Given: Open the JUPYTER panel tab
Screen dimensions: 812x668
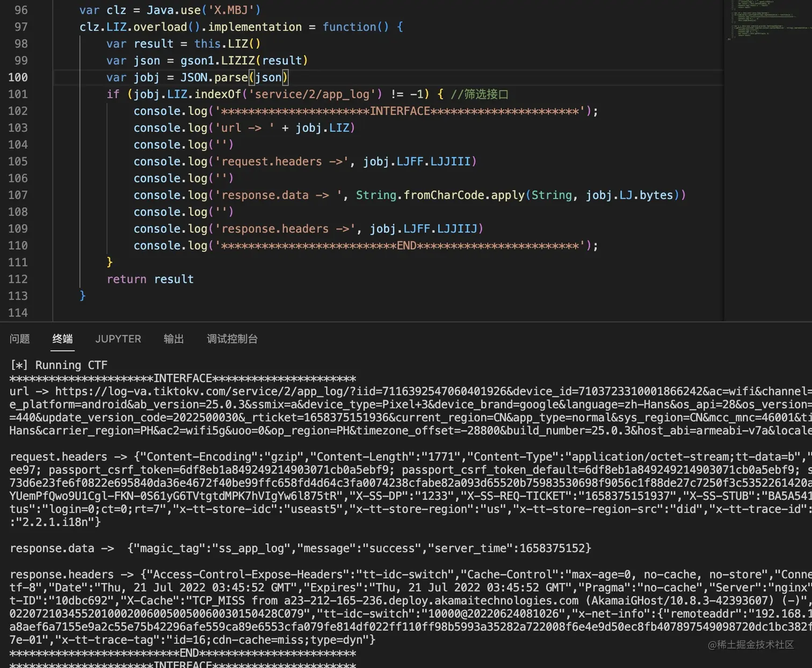Looking at the screenshot, I should [118, 339].
